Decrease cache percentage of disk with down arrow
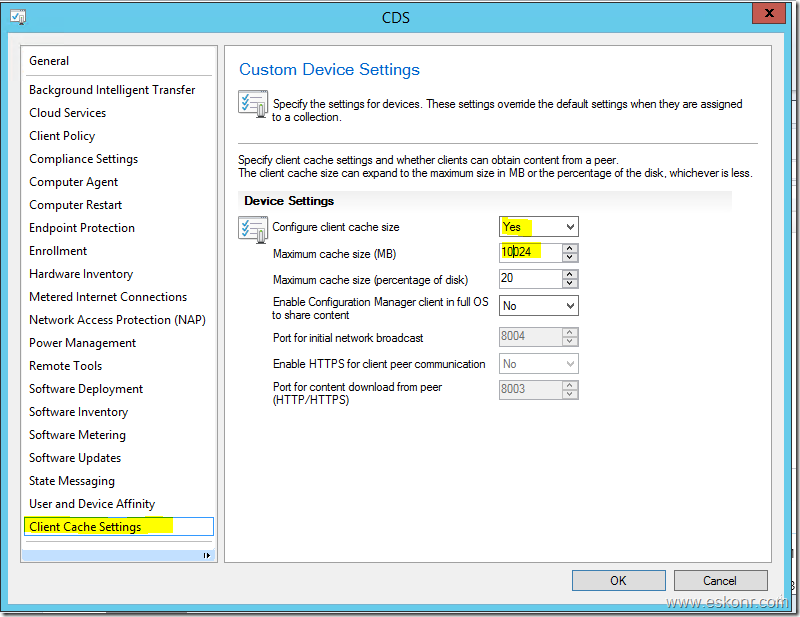Viewport: 800px width, 617px height. pyautogui.click(x=569, y=285)
